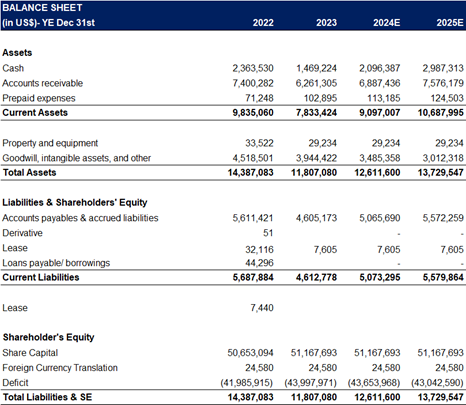The width and height of the screenshot is (466, 405).
Task: Click the 2022 column header
Action: [x=263, y=23]
